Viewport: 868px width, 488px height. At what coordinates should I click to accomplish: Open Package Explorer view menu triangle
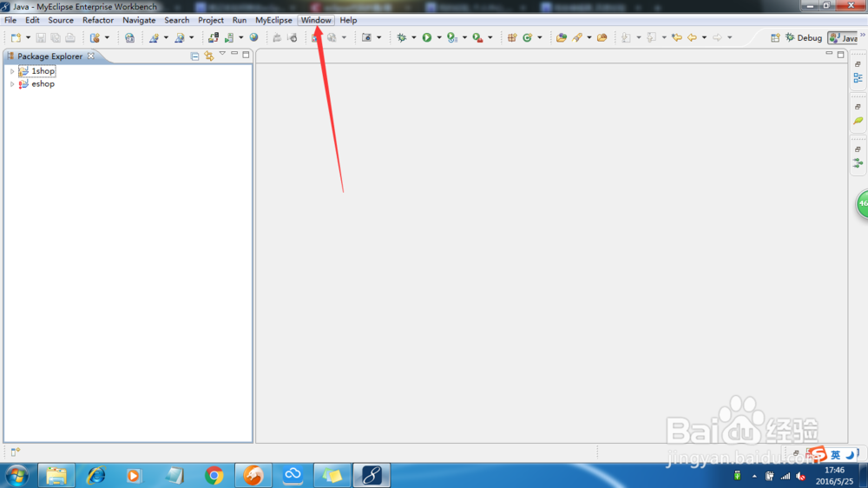(x=222, y=54)
